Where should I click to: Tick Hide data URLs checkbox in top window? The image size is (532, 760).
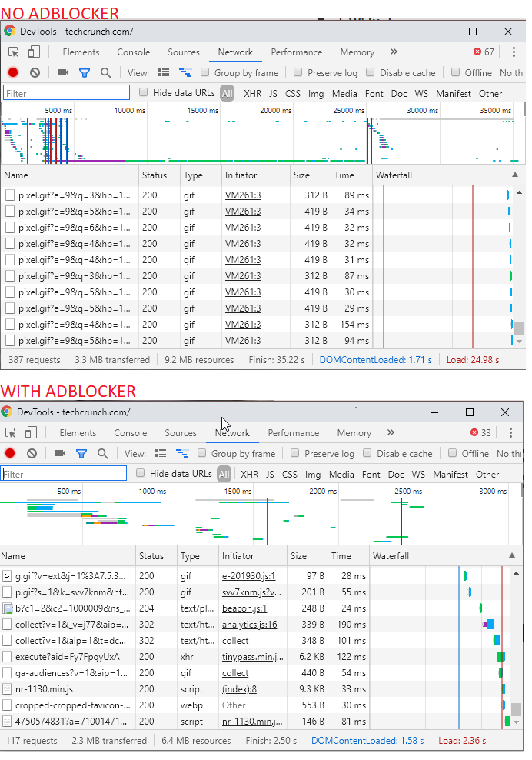pos(144,92)
